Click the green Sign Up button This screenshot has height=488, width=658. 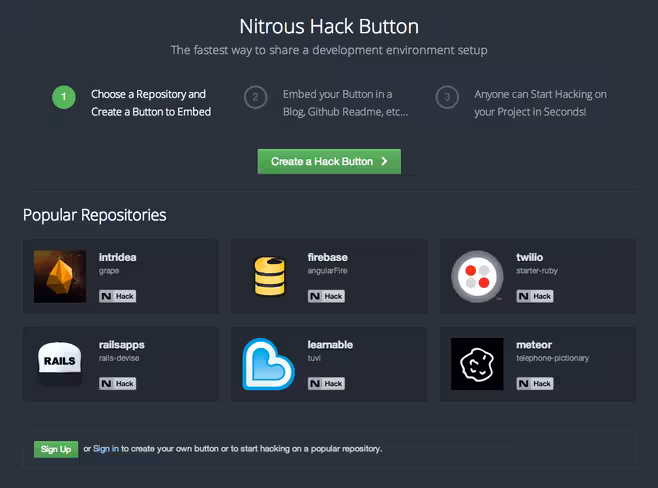pos(56,449)
